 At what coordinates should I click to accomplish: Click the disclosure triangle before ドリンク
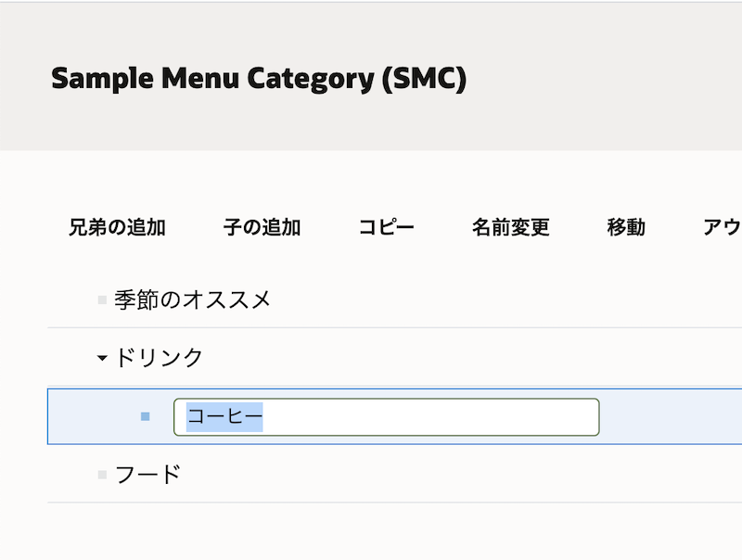(x=104, y=357)
